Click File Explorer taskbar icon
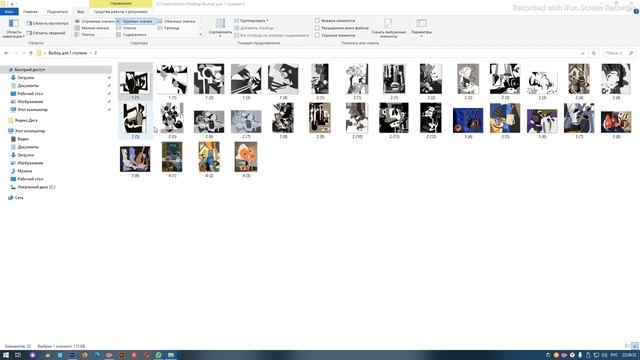Image resolution: width=640 pixels, height=360 pixels. [171, 355]
